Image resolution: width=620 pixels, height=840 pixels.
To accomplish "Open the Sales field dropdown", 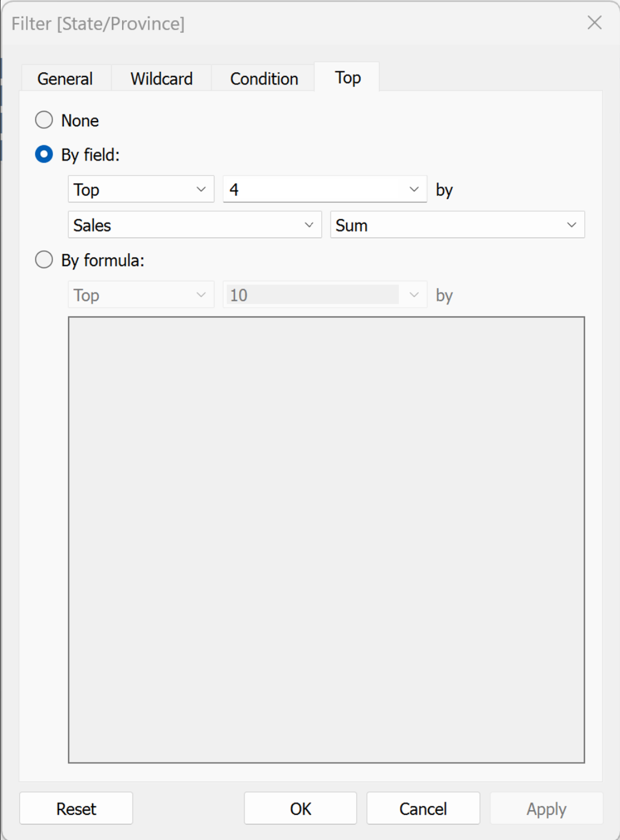I will 194,225.
